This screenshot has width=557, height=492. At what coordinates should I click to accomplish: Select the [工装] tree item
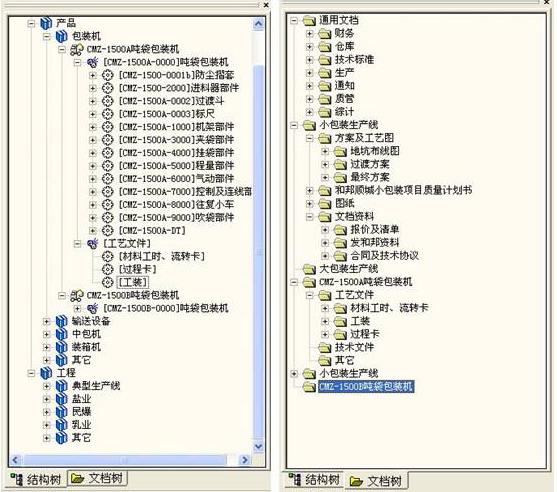(x=133, y=282)
